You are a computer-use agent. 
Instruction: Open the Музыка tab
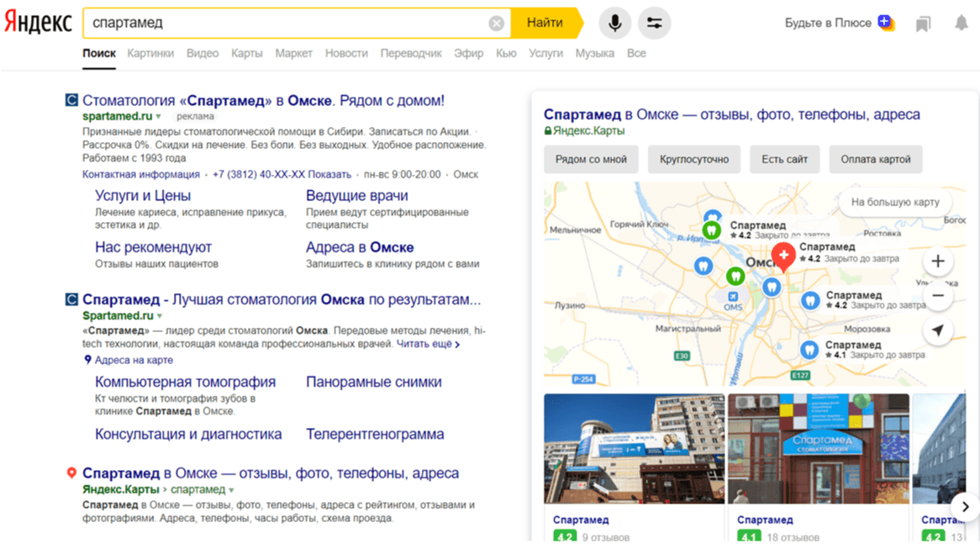tap(594, 54)
